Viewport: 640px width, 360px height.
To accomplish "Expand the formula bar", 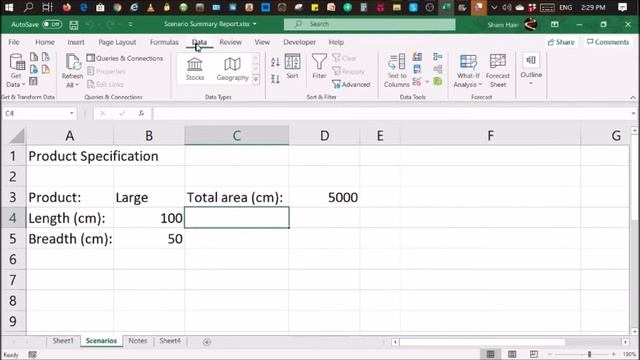I will (x=633, y=113).
